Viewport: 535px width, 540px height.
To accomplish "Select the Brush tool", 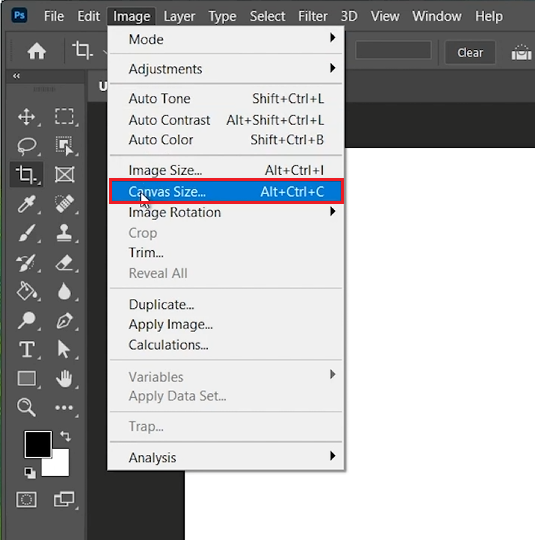I will click(27, 233).
